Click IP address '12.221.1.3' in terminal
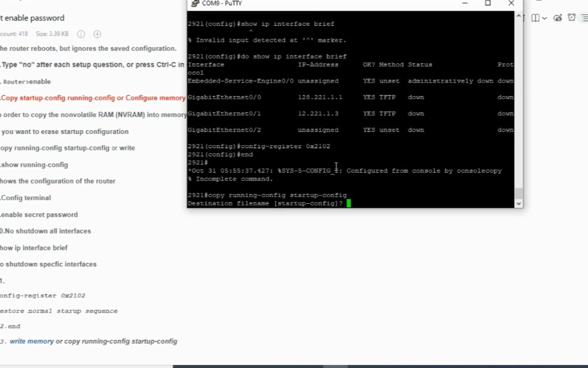The image size is (588, 368). click(x=318, y=114)
